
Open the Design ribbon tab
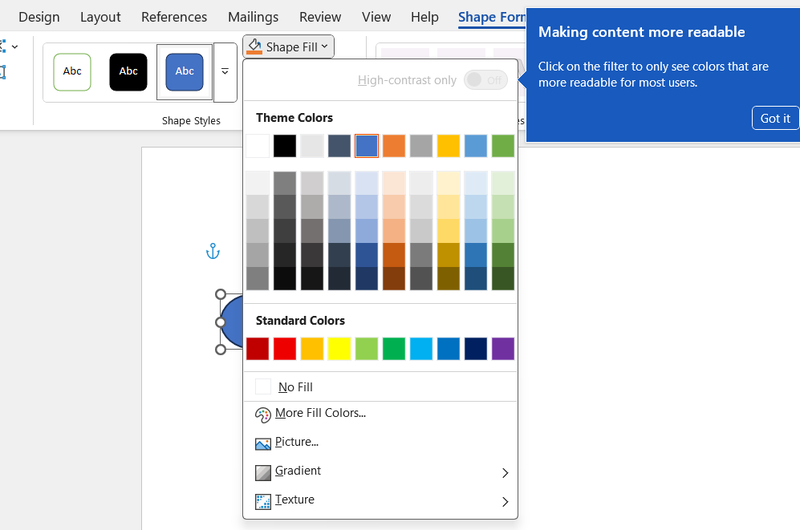coord(39,17)
